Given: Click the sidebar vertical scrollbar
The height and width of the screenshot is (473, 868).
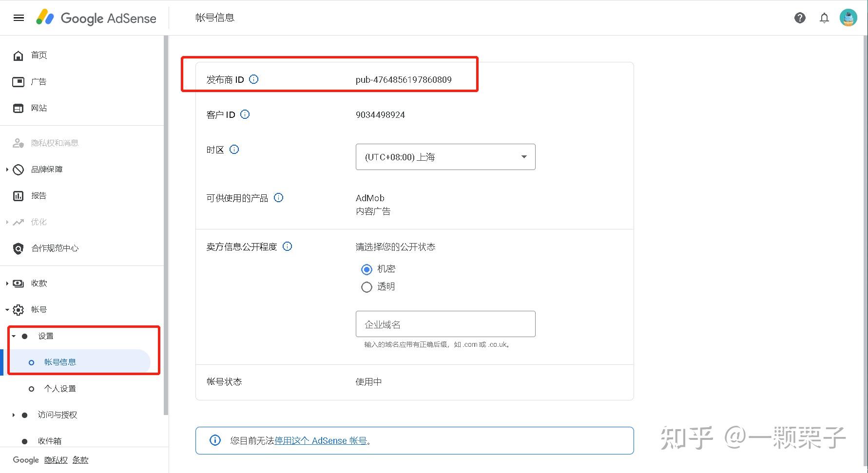Looking at the screenshot, I should tap(166, 225).
